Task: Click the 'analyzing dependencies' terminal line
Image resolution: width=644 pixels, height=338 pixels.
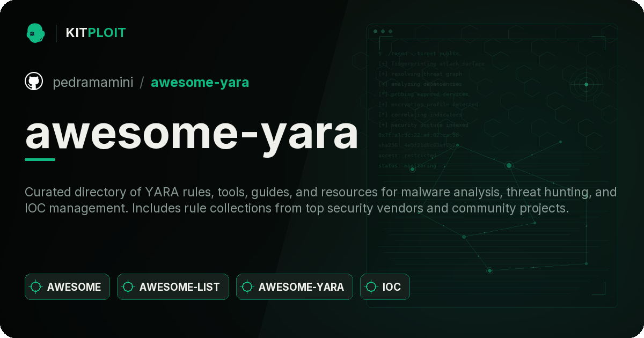Action: (x=420, y=84)
